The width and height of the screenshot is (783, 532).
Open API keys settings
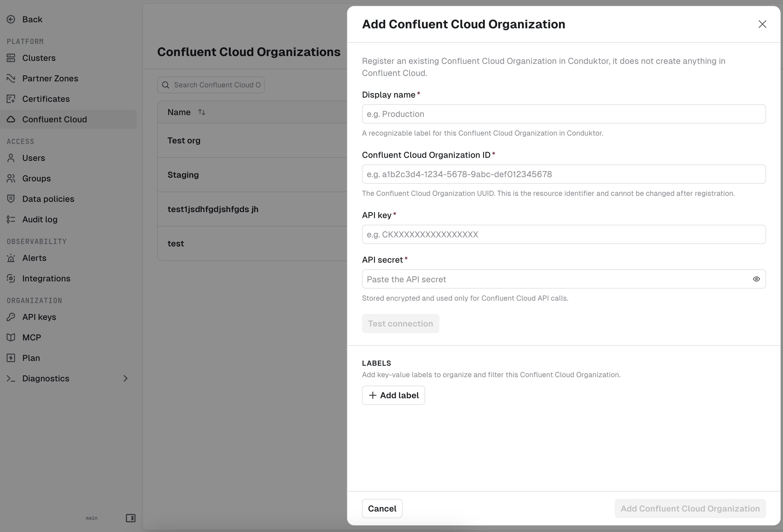pyautogui.click(x=68, y=317)
